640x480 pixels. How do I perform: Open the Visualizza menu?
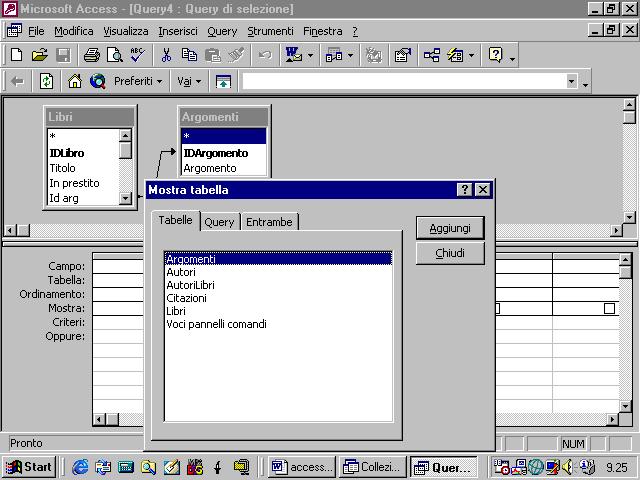click(126, 31)
